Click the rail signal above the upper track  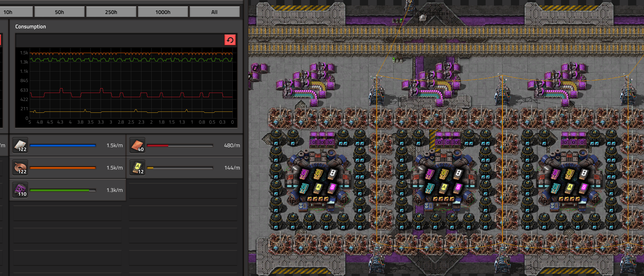[397, 21]
